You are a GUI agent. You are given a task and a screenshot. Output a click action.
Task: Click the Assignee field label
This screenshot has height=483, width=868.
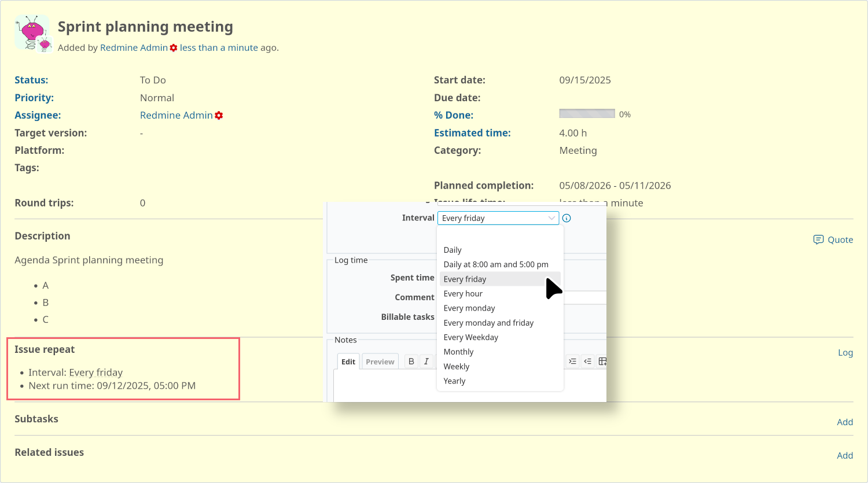coord(38,115)
